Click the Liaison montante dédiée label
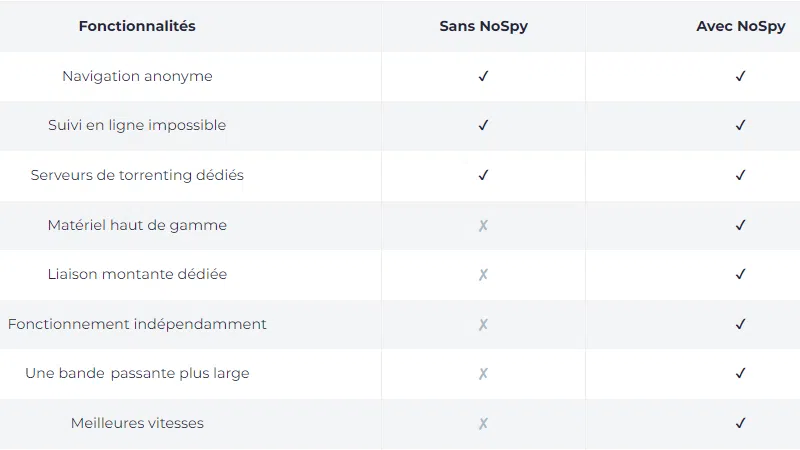The height and width of the screenshot is (450, 800). pos(137,274)
